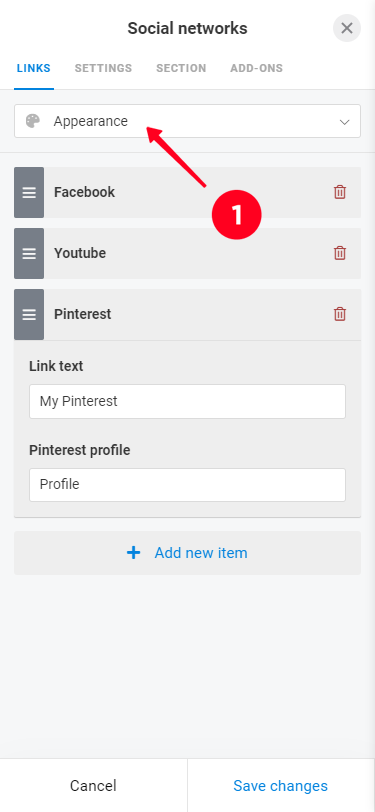Click the Youtube reorder handle icon
The width and height of the screenshot is (375, 812).
click(29, 253)
